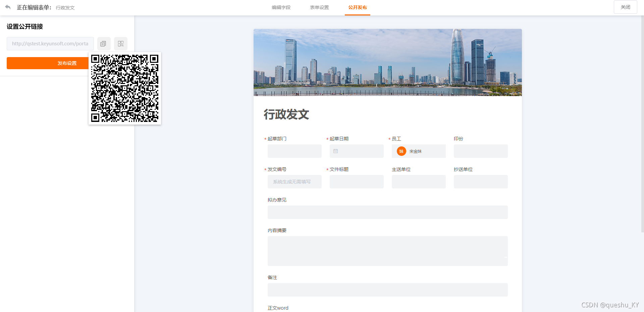
Task: Click the 拟办意见 text area
Action: click(387, 212)
